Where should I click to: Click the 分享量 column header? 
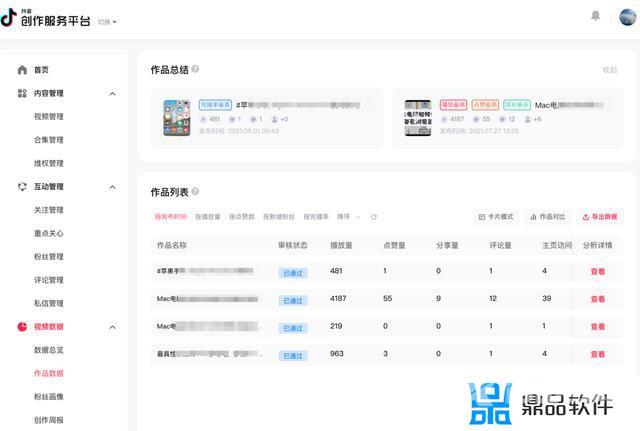pos(447,245)
